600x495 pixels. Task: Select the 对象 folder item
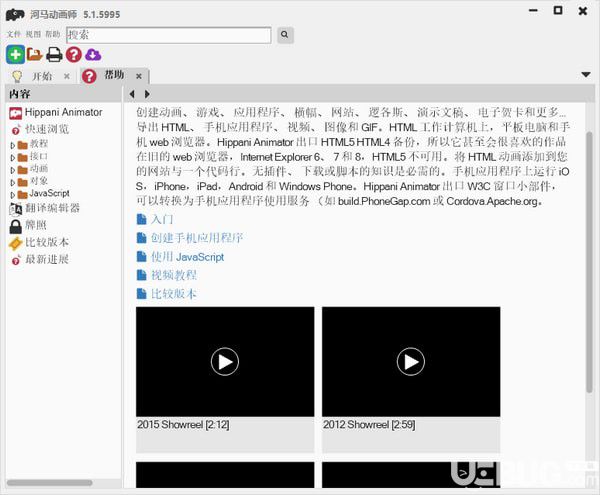[39, 181]
